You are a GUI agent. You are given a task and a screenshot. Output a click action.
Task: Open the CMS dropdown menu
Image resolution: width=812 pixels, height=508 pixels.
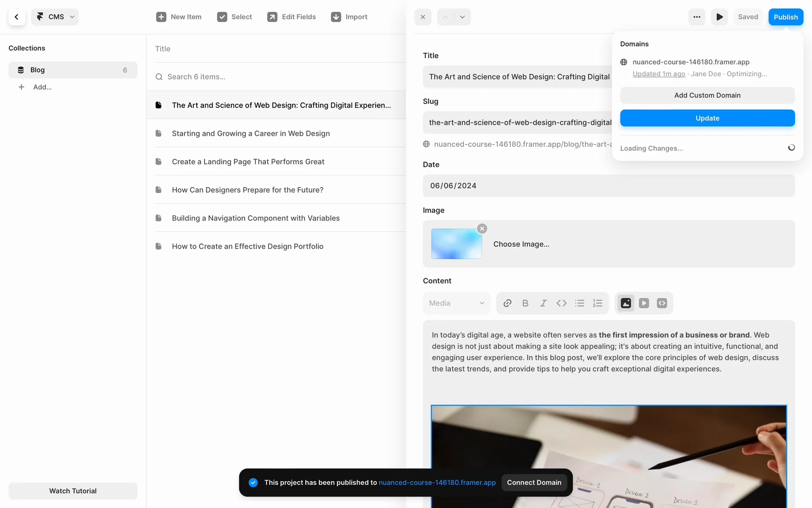(x=55, y=17)
